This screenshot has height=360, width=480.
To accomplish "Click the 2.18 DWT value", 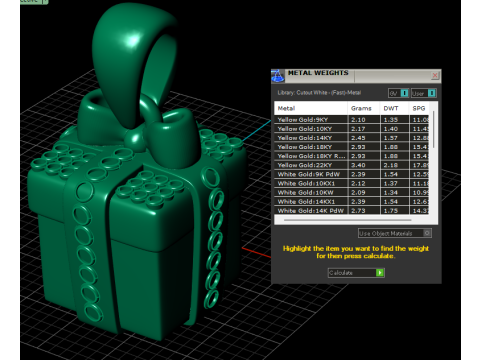I will pyautogui.click(x=390, y=165).
